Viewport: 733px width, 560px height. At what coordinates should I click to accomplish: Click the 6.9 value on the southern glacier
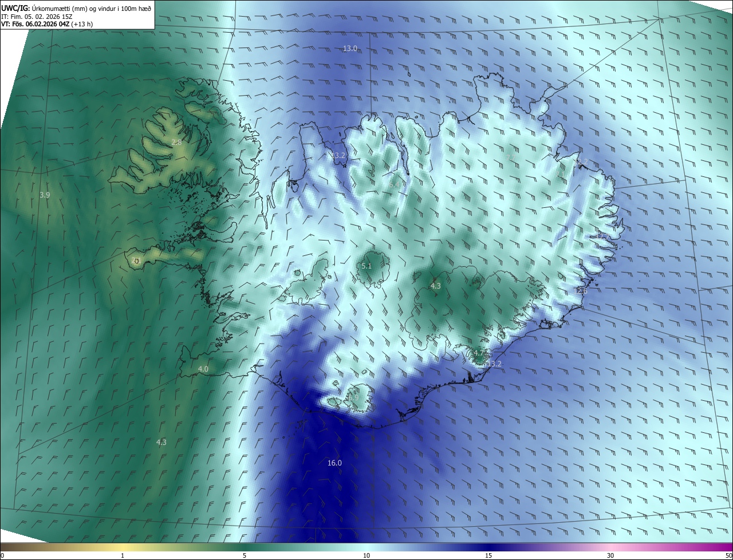point(353,397)
